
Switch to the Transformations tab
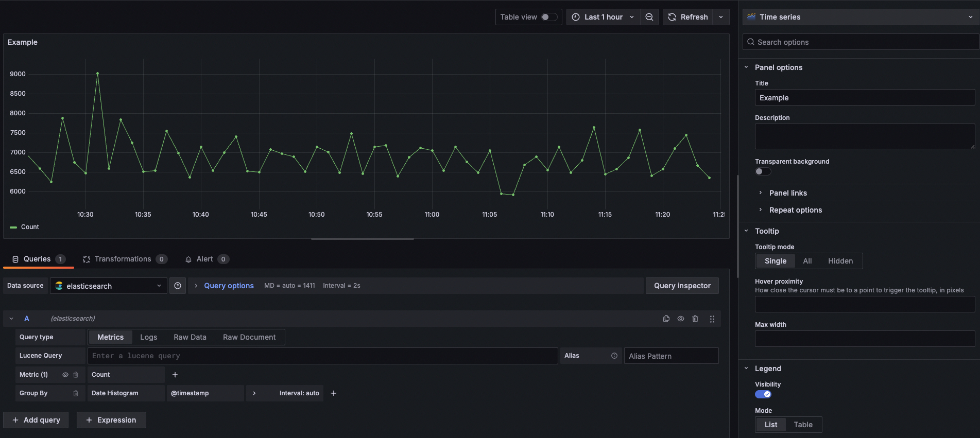tap(123, 259)
